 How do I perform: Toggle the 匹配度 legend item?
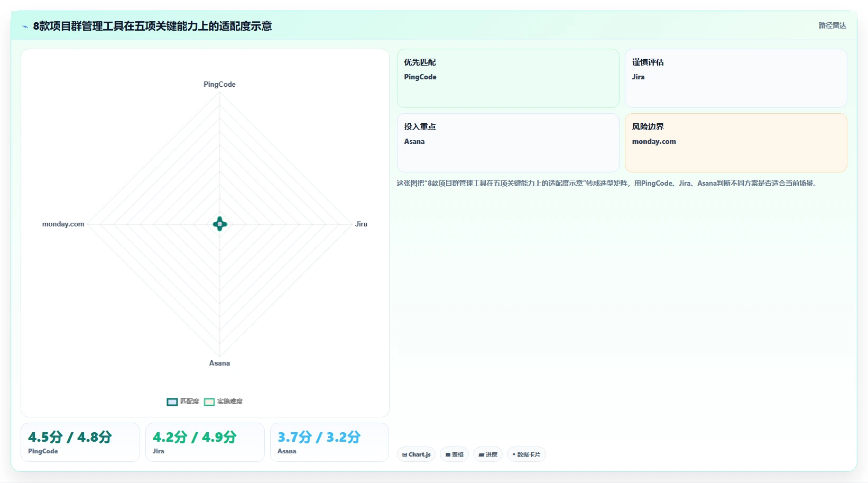(x=183, y=402)
